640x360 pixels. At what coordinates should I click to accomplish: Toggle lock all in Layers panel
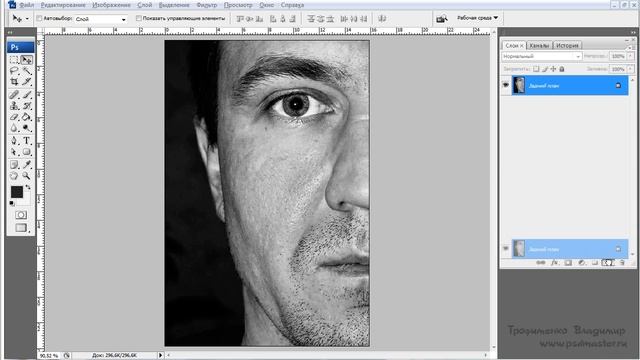click(x=562, y=69)
